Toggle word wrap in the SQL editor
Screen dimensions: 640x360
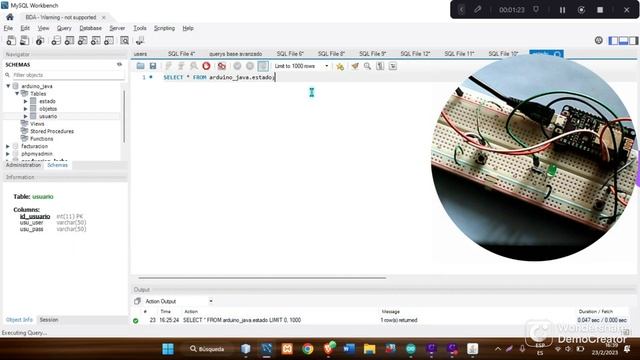[393, 66]
